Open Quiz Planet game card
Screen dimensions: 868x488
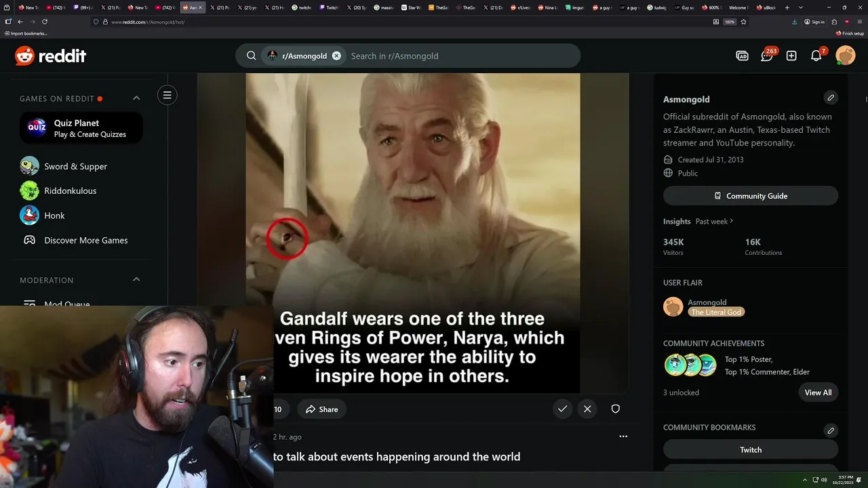point(81,128)
